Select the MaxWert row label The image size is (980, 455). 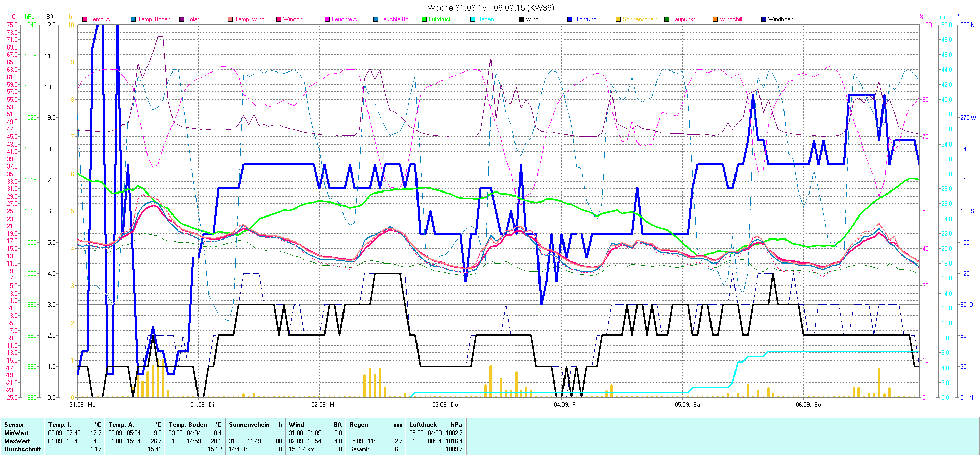tap(17, 441)
